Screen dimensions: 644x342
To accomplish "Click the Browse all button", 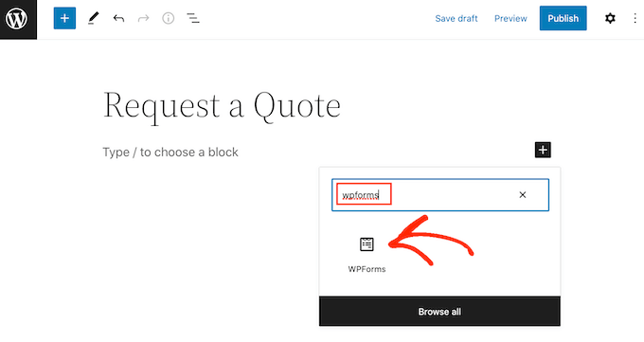I will click(439, 312).
